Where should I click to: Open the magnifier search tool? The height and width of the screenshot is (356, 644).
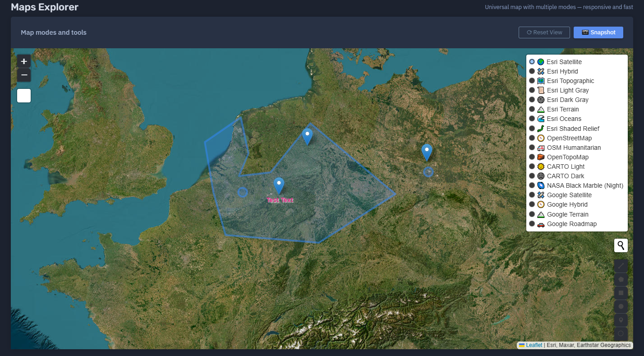(621, 245)
